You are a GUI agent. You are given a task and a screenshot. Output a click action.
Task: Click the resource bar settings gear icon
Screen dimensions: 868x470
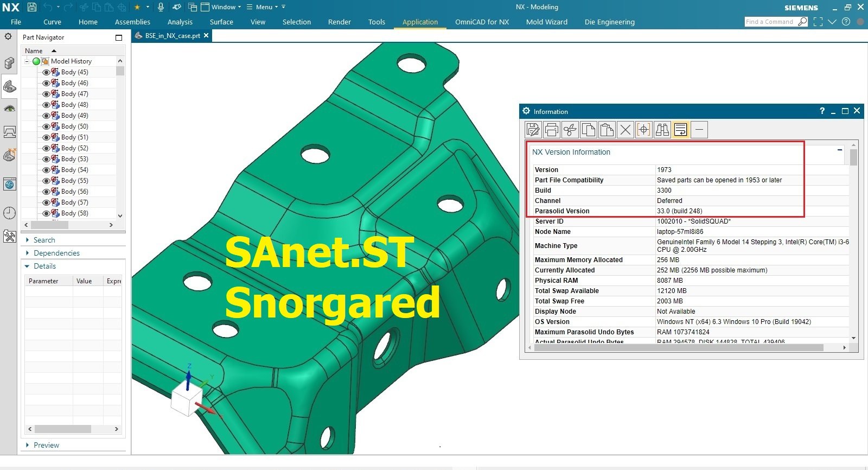point(8,36)
